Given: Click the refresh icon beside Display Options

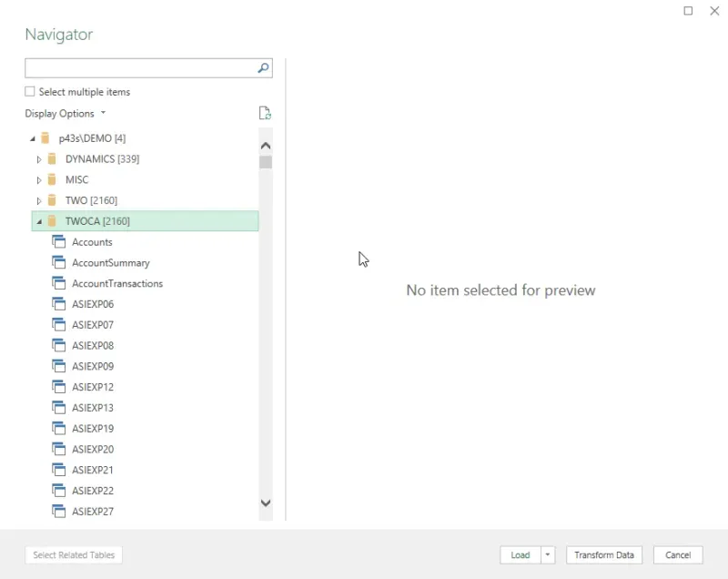Looking at the screenshot, I should coord(265,114).
